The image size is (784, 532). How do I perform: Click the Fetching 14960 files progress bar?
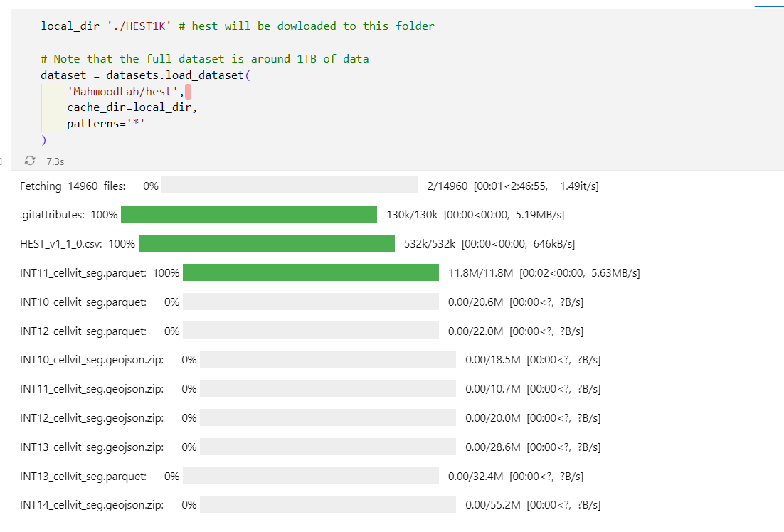290,185
